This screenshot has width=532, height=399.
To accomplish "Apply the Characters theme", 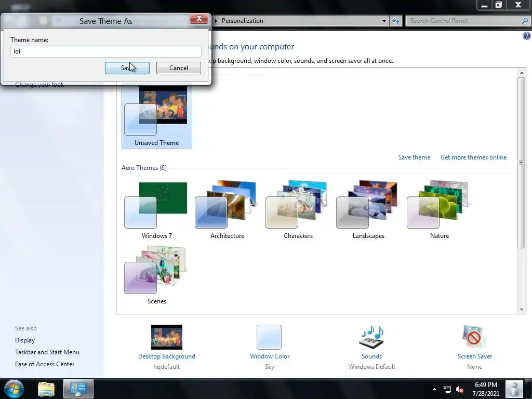I will click(x=298, y=210).
